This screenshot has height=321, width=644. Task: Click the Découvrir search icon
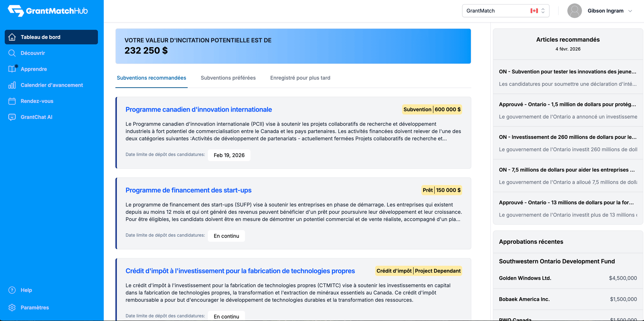[x=12, y=53]
